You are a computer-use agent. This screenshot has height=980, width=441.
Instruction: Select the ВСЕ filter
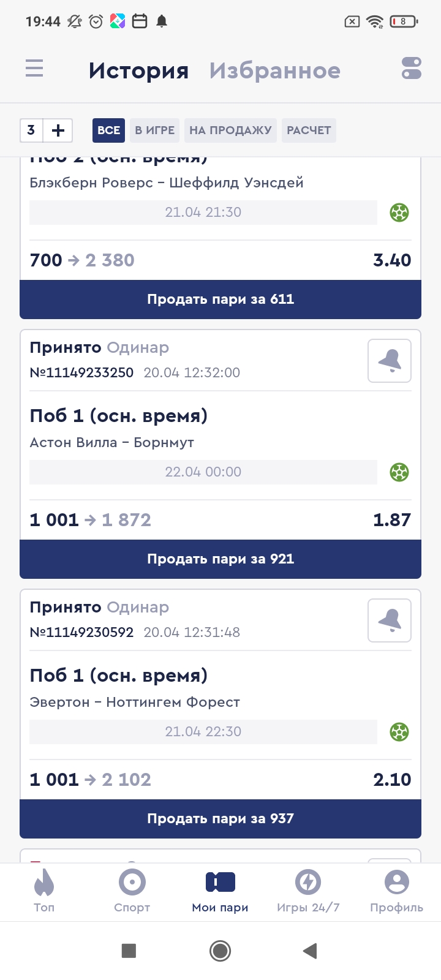click(108, 130)
